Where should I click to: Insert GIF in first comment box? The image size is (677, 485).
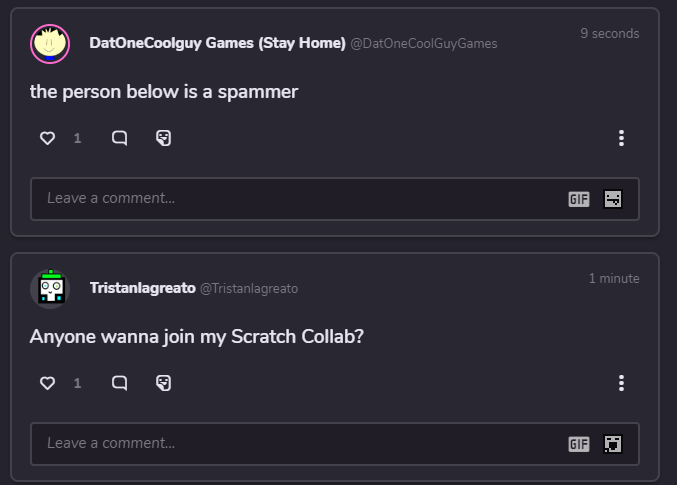point(579,199)
